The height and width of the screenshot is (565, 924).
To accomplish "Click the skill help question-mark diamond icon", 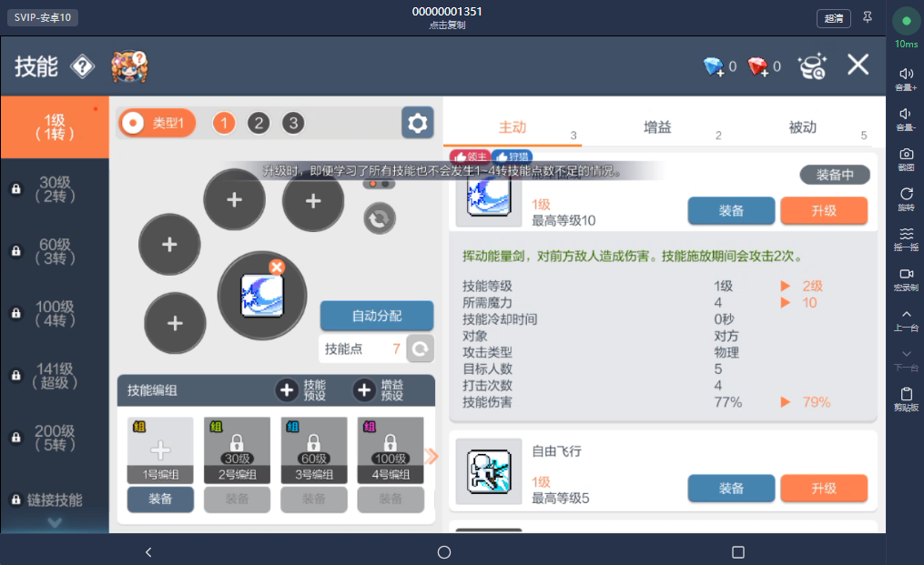I will 83,66.
